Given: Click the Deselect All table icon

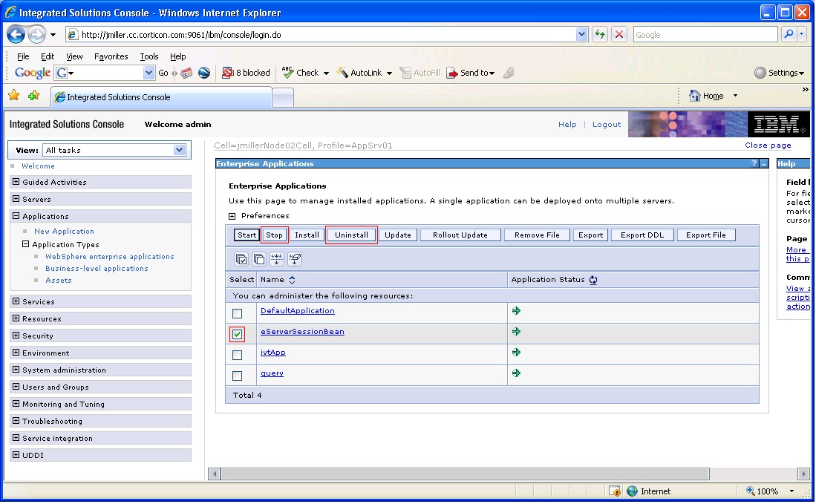Looking at the screenshot, I should point(258,259).
